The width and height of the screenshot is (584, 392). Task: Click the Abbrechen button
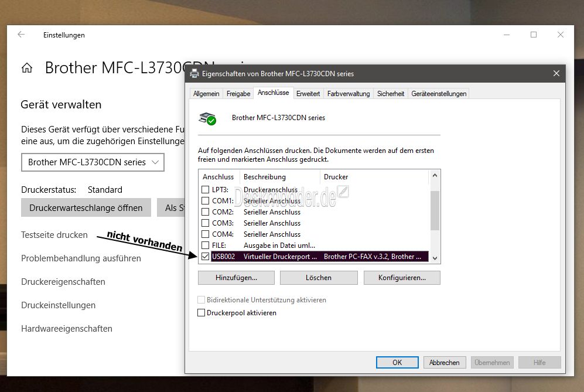pos(445,363)
